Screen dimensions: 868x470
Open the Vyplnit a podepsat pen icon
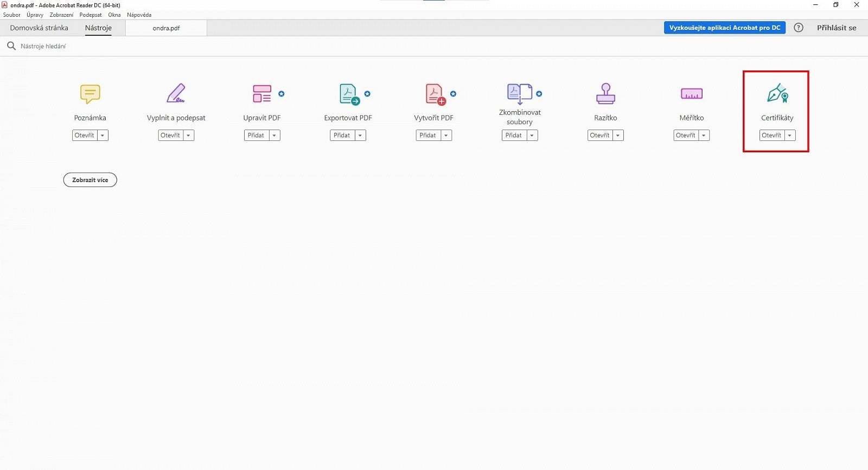[x=176, y=94]
